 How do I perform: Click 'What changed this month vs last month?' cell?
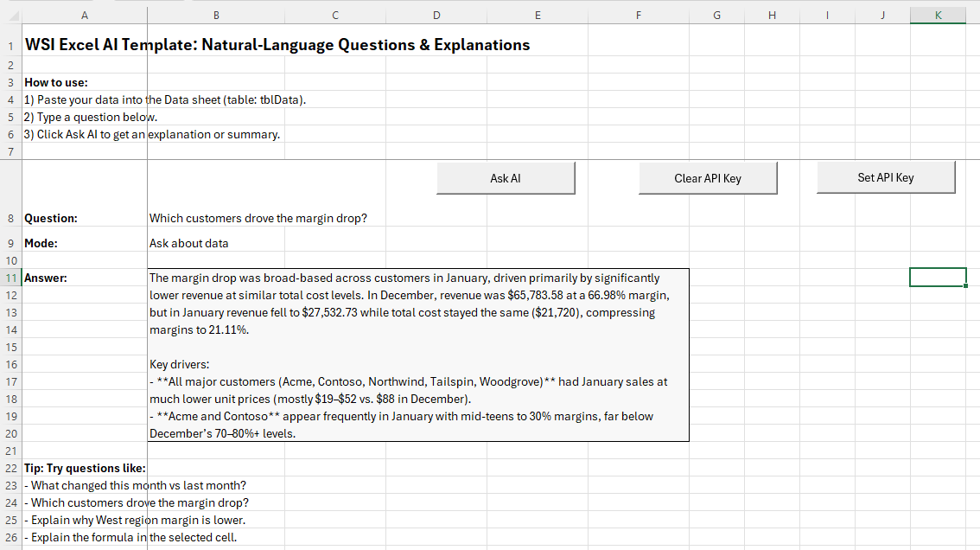click(138, 486)
